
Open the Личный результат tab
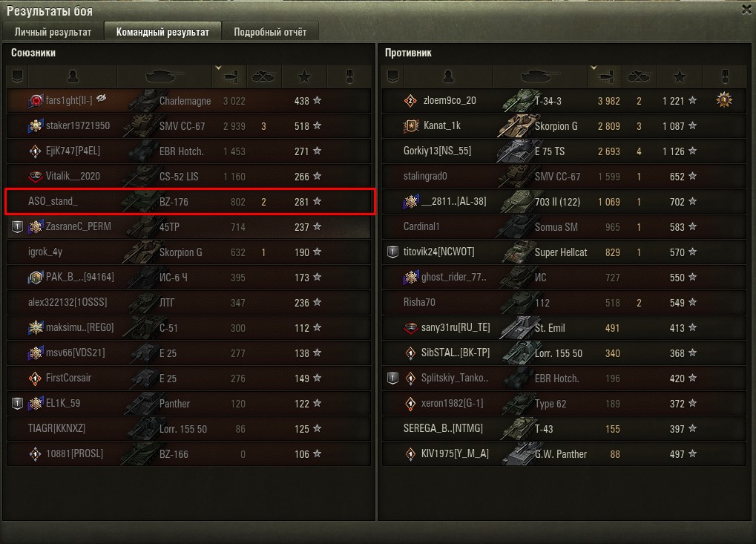pyautogui.click(x=53, y=32)
